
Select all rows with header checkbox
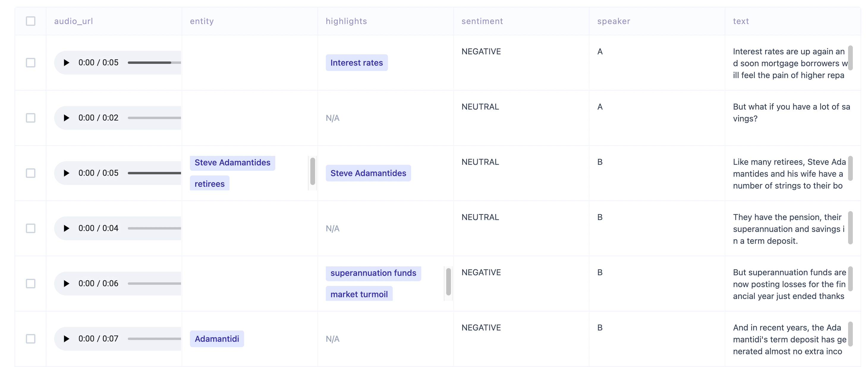click(x=31, y=21)
